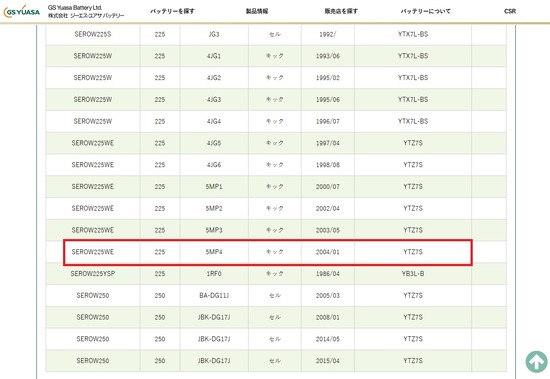Select the 5MP2 model code cell
The width and height of the screenshot is (550, 379).
click(x=214, y=208)
